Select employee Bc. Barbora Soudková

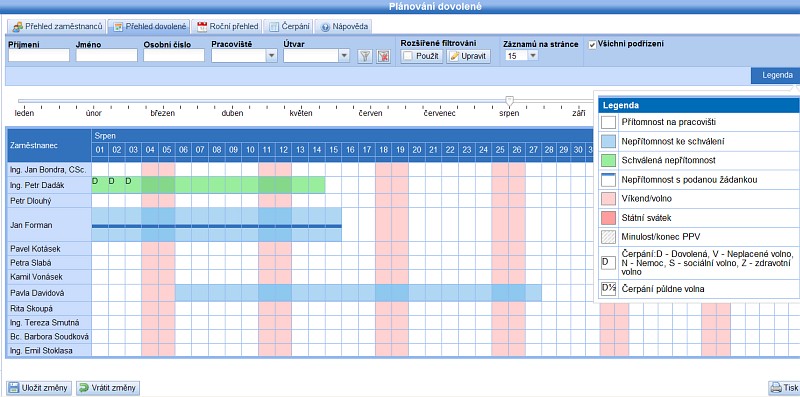tap(48, 336)
